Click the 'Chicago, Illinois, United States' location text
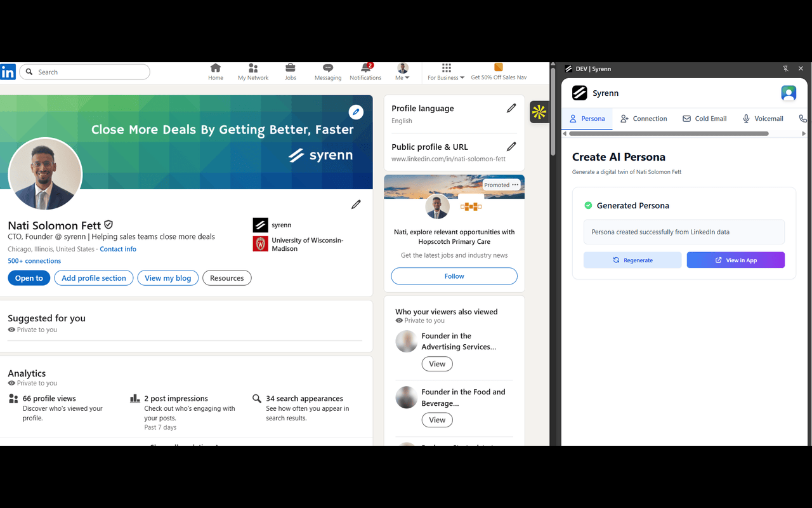 tap(51, 249)
